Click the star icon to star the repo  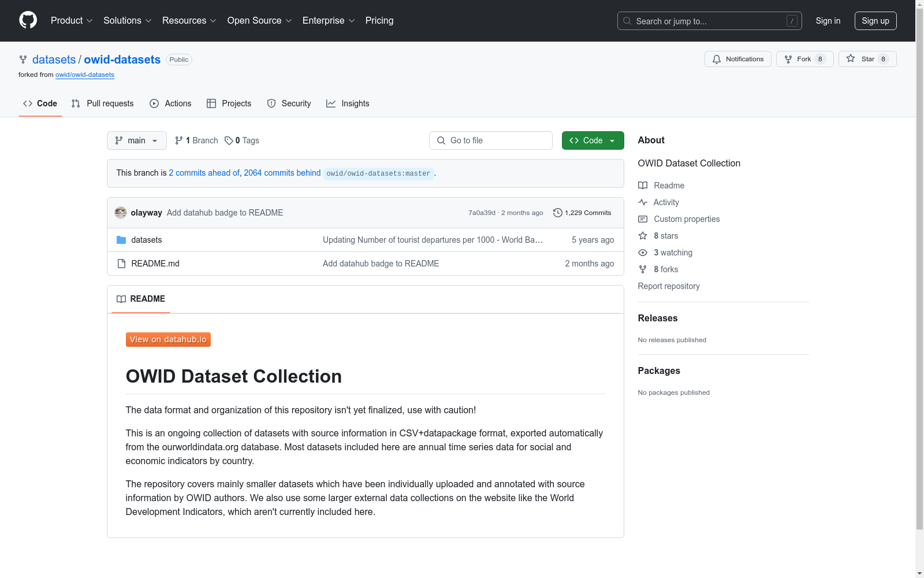[850, 58]
